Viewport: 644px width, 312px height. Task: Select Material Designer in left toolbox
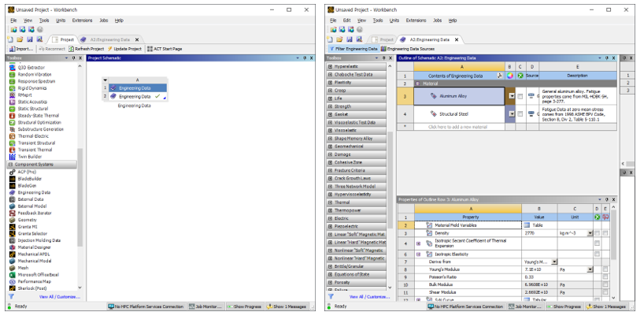(34, 247)
